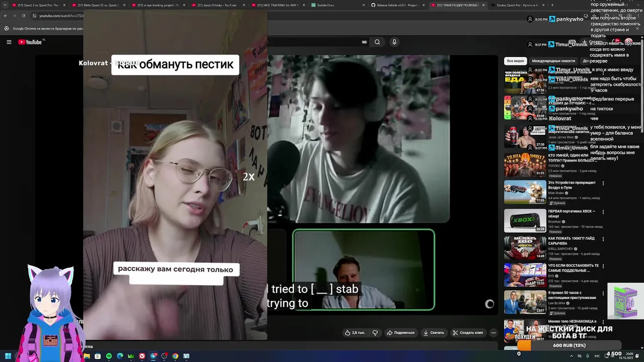Image resolution: width=644 pixels, height=362 pixels.
Task: Open Jesse James West channel link
Action: click(561, 137)
